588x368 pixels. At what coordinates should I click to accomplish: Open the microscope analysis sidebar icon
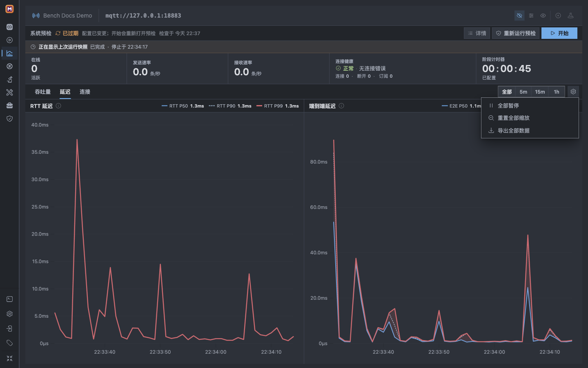(9, 79)
